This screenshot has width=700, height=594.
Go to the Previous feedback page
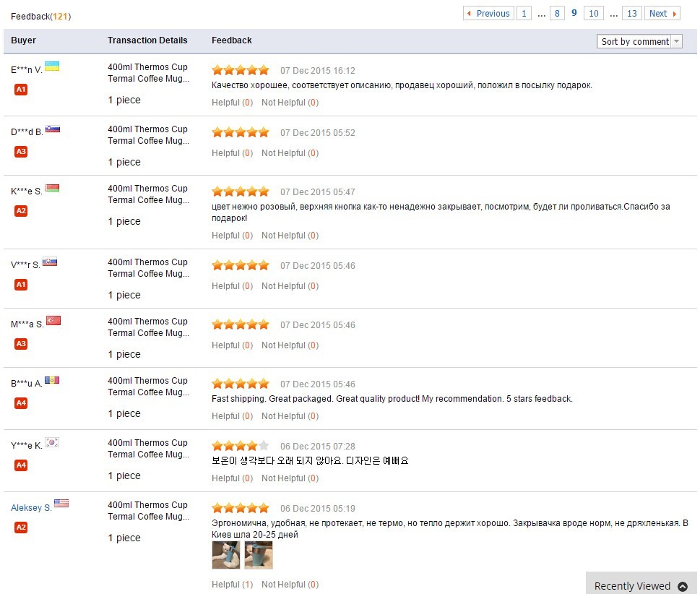(488, 13)
